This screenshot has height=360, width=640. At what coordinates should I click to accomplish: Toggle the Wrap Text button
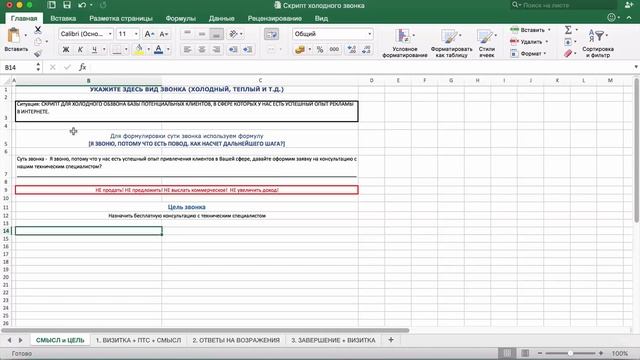tap(271, 34)
